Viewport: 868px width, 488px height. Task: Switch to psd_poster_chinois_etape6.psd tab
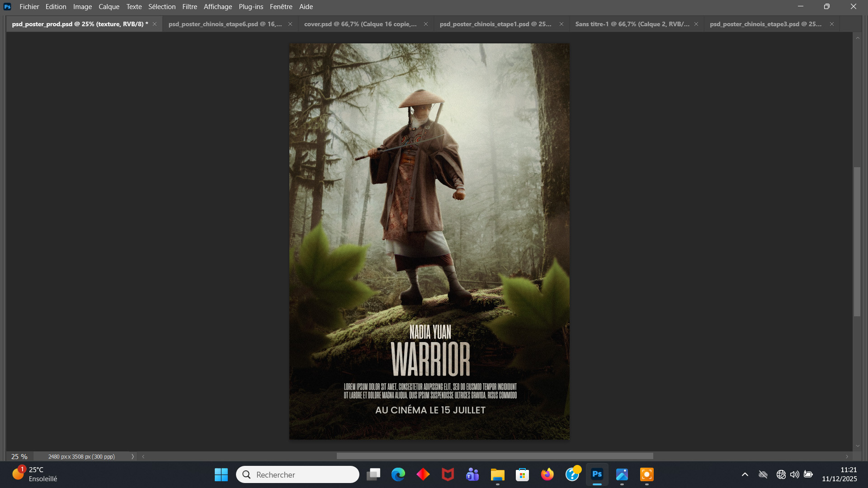225,24
